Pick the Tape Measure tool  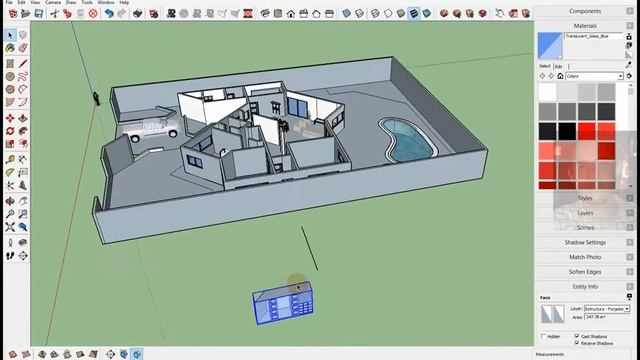click(x=10, y=159)
